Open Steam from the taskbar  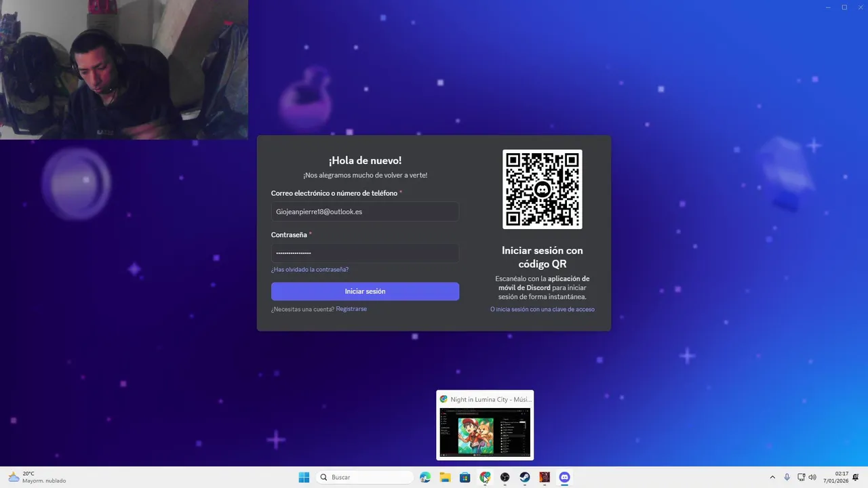pos(525,477)
